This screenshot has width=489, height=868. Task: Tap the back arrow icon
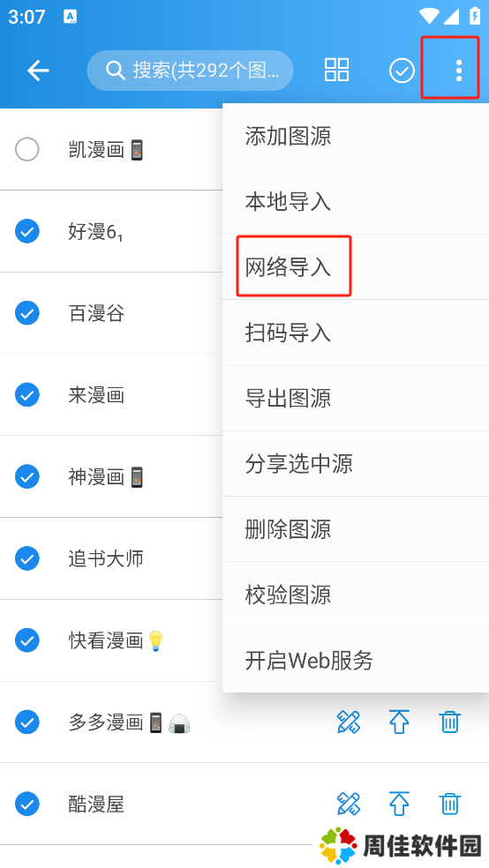coord(38,71)
